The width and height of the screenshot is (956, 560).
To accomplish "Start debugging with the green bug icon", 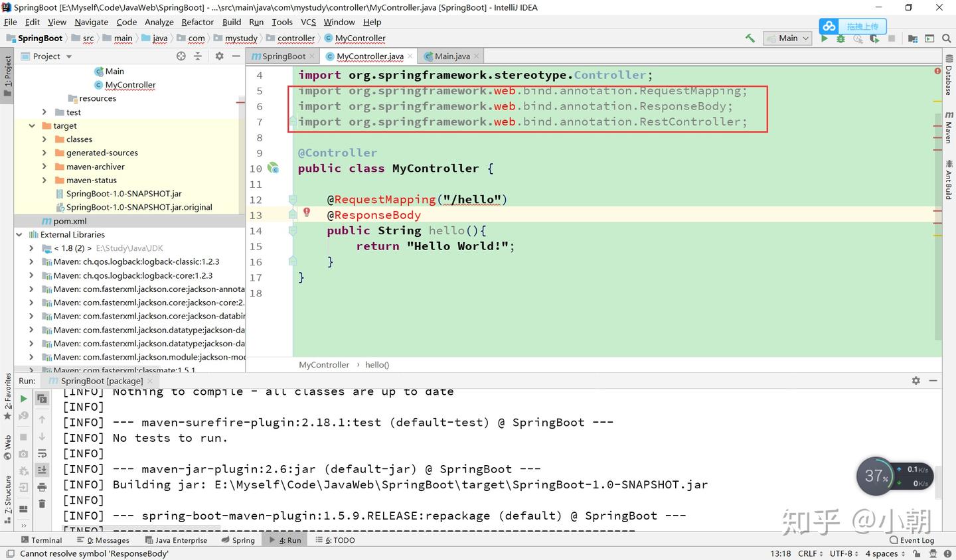I will tap(841, 38).
